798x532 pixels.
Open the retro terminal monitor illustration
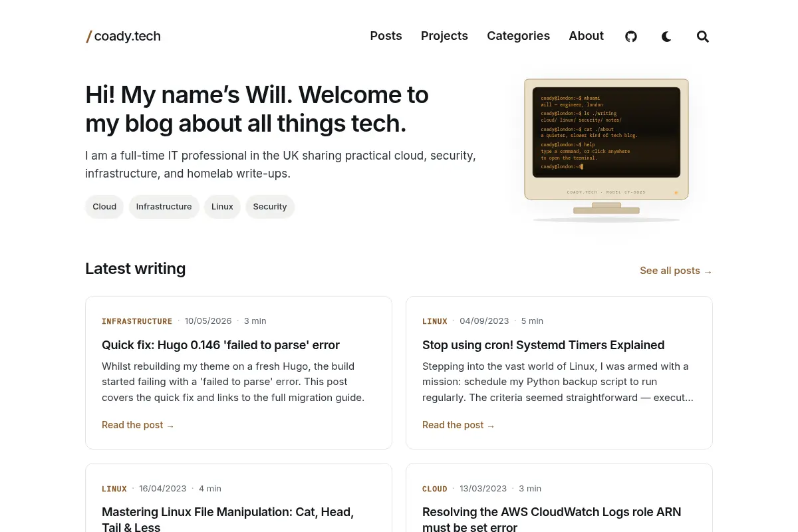(606, 150)
